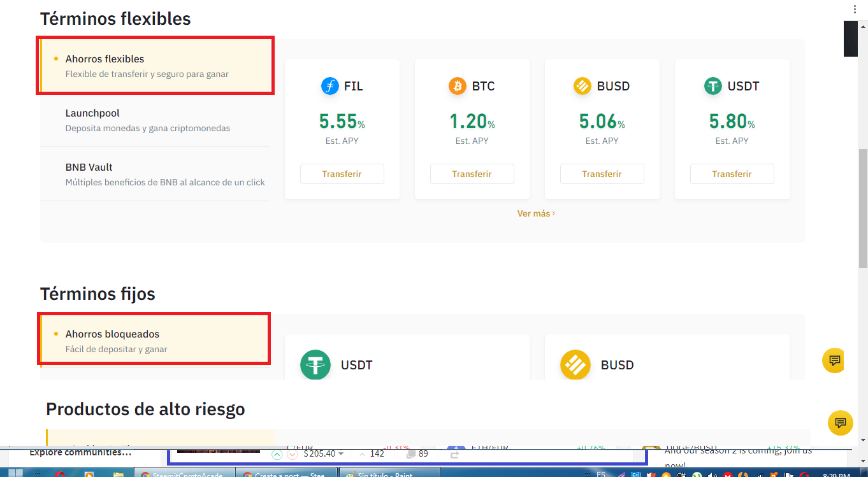
Task: Open the upper yellow chat support bubble
Action: 834,360
